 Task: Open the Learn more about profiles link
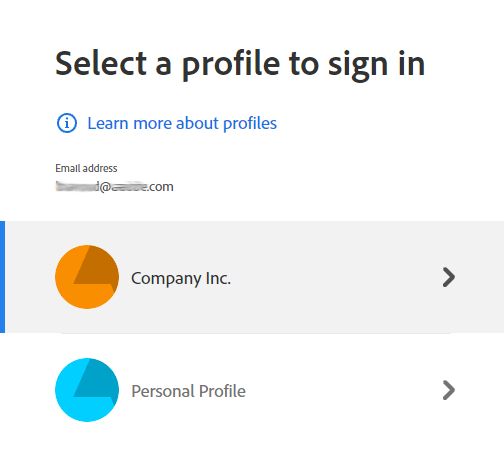point(182,123)
